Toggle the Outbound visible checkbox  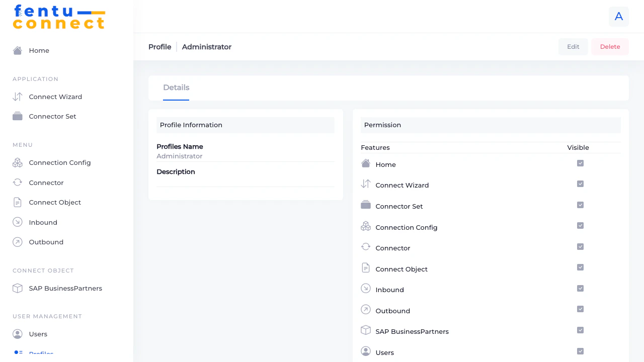tap(580, 309)
